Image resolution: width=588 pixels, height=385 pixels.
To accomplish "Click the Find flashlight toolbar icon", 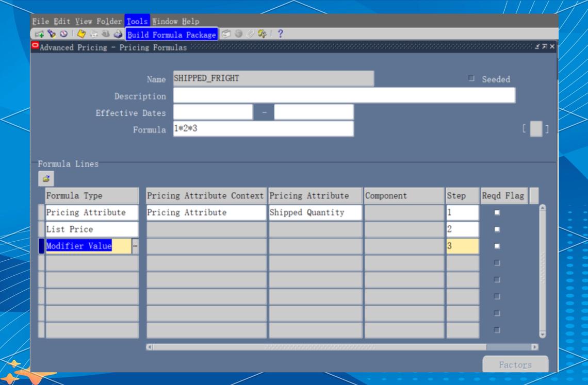I will [x=51, y=35].
